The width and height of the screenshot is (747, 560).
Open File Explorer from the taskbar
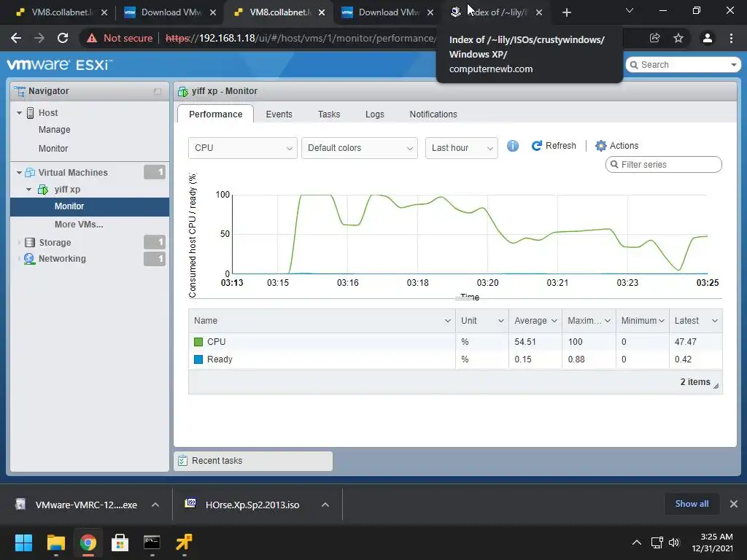pyautogui.click(x=55, y=542)
